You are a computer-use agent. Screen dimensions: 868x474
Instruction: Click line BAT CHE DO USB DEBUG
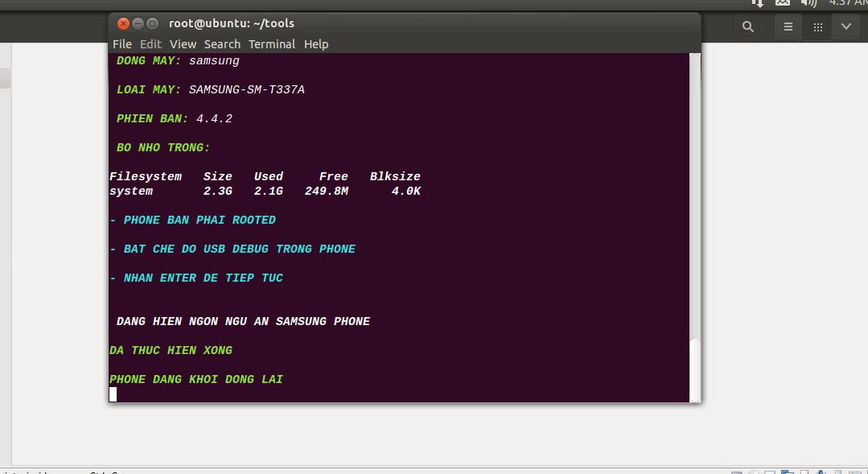[x=232, y=249]
